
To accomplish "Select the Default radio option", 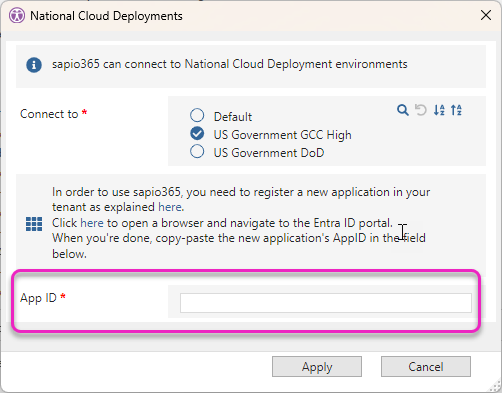I will 197,115.
